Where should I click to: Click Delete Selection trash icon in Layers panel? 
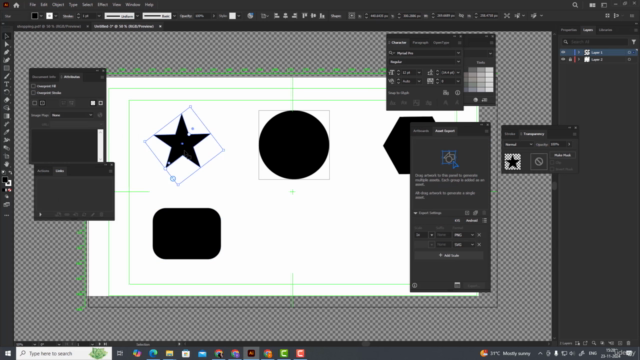[629, 343]
